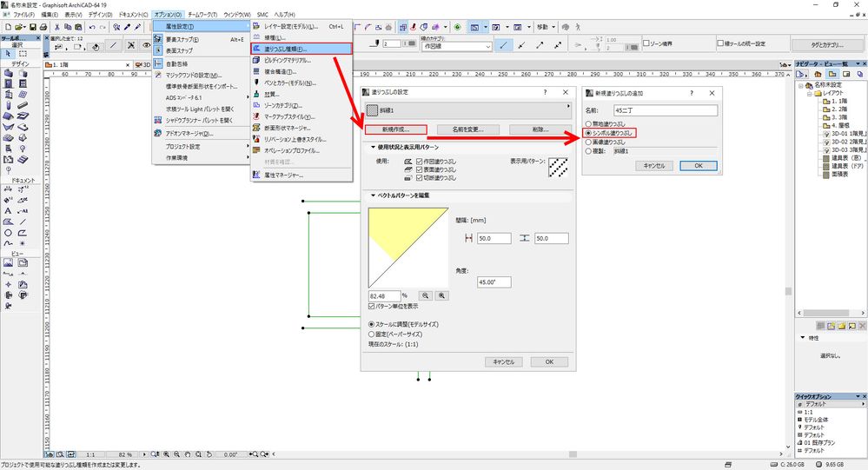This screenshot has height=470, width=868.
Task: Click the Cut scissors icon
Action: 56,27
